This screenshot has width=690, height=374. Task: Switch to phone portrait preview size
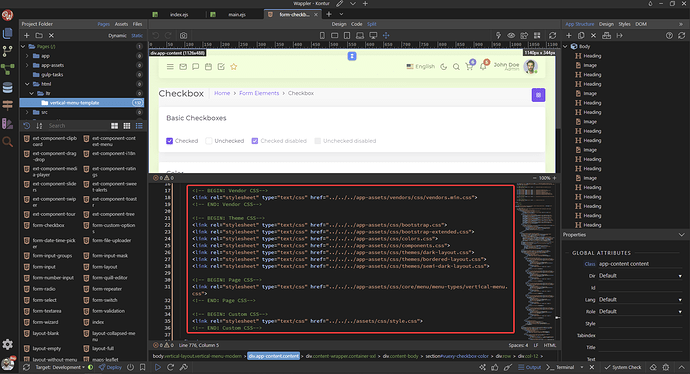322,35
